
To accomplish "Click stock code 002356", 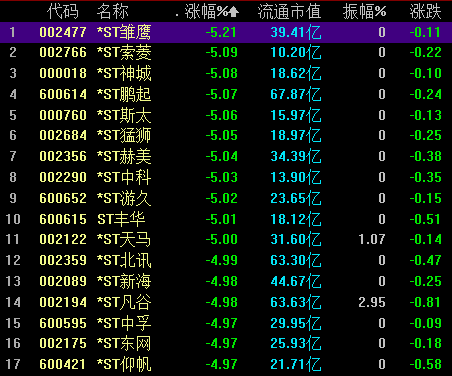I will [63, 156].
